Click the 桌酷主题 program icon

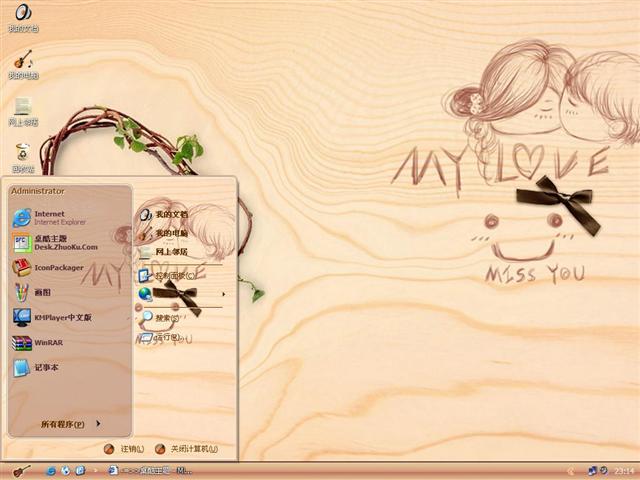coord(21,243)
